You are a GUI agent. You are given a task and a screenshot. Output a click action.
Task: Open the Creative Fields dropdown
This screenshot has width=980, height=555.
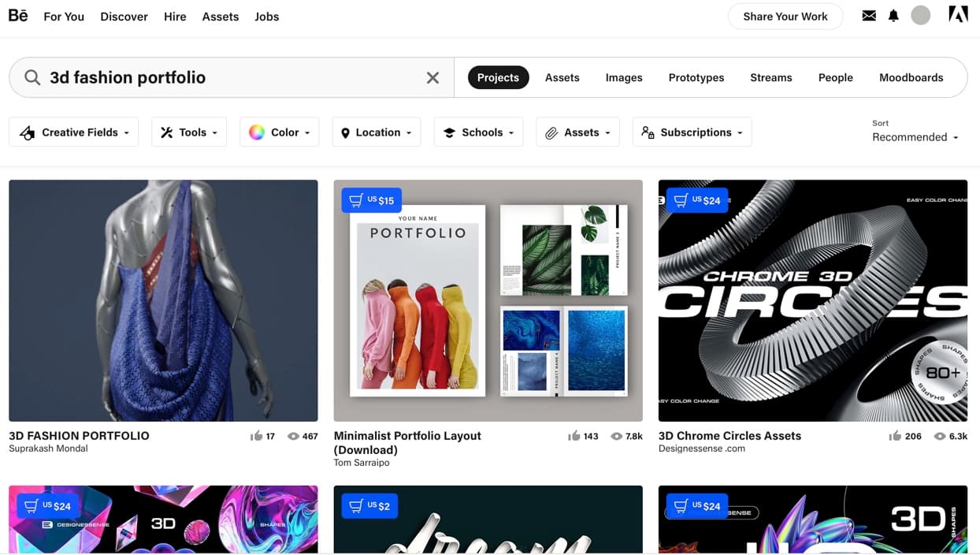point(73,132)
